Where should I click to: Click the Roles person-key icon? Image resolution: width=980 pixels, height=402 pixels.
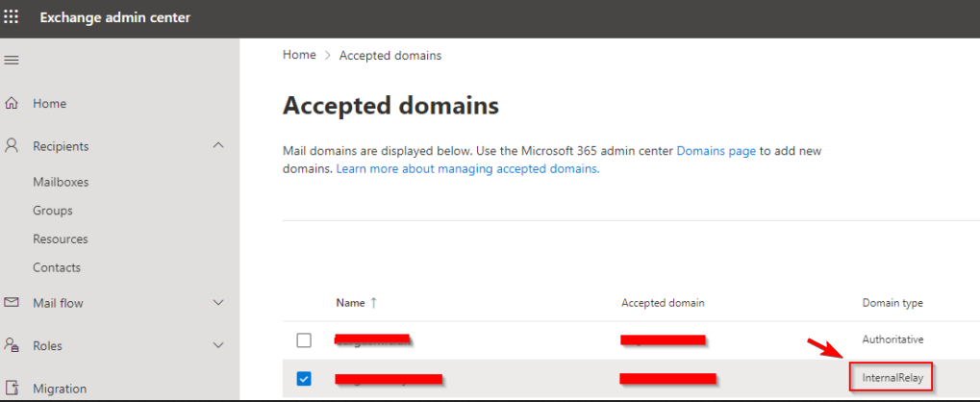13,345
